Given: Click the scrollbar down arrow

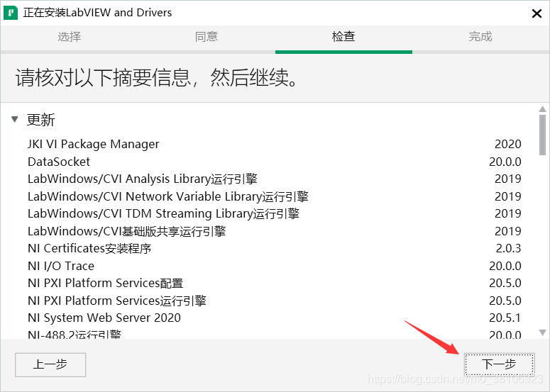Looking at the screenshot, I should click(x=542, y=332).
